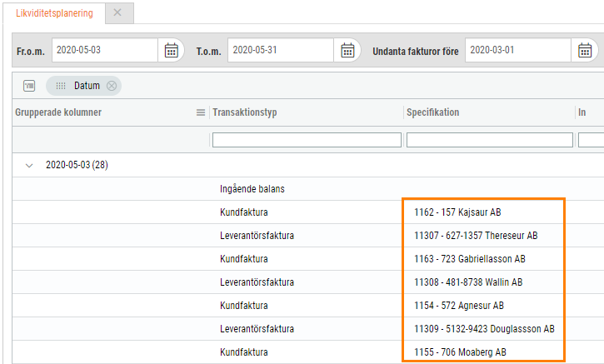604x364 pixels.
Task: Select '1163 - 723 Gabriellasson AB'
Action: coord(470,259)
